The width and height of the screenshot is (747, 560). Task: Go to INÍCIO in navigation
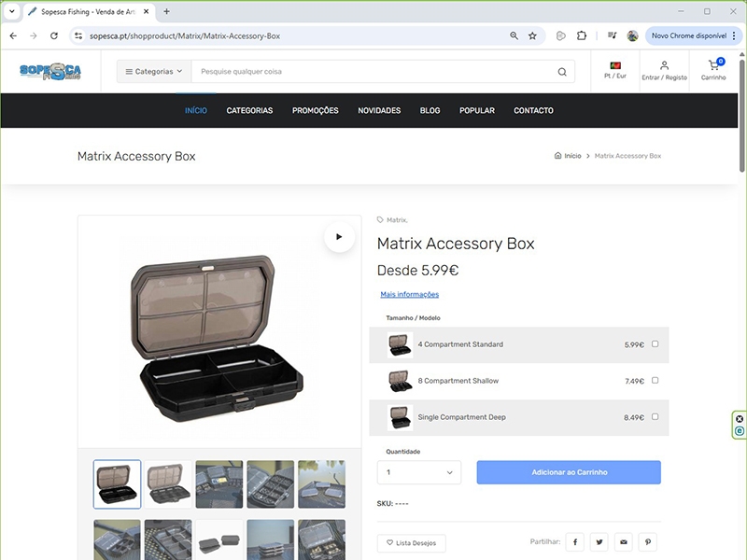tap(196, 110)
